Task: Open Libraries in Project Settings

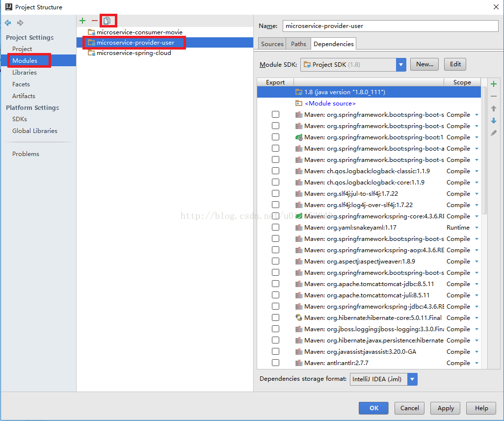Action: pos(25,72)
